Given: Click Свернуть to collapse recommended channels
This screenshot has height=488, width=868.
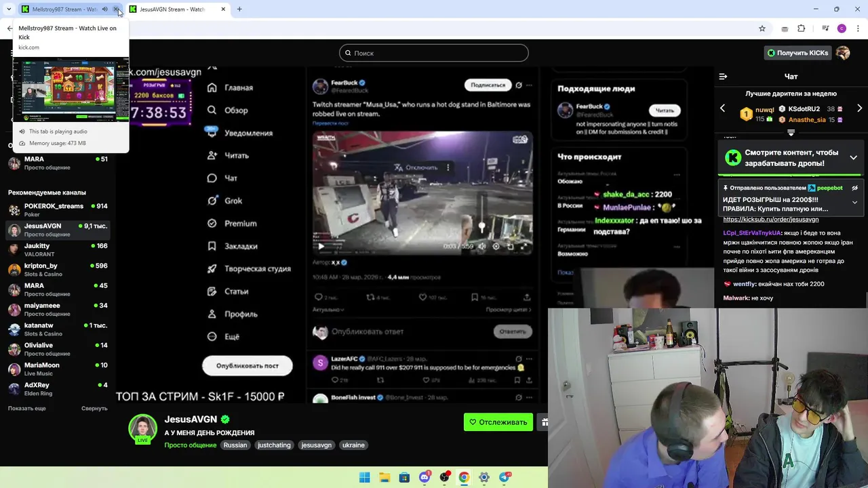Looking at the screenshot, I should coord(94,409).
